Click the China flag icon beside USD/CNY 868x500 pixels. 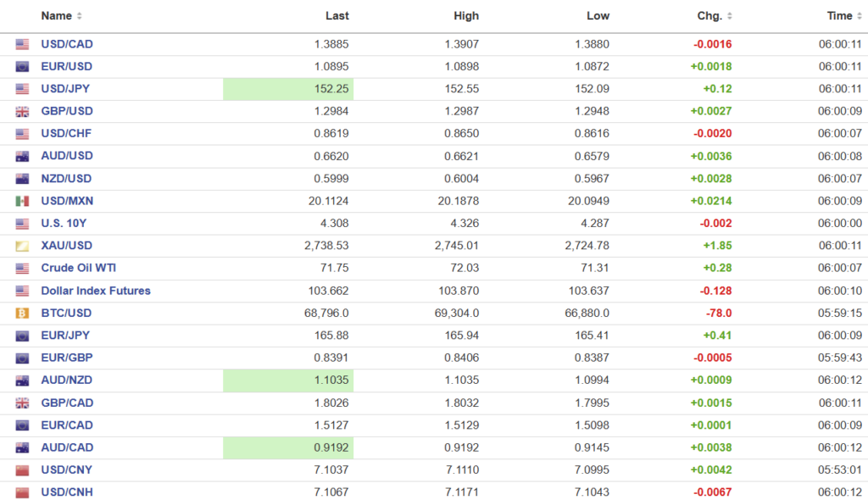click(22, 470)
